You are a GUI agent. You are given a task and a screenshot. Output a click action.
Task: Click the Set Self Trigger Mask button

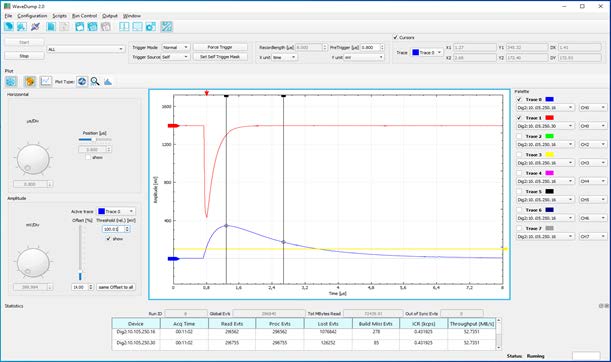[220, 57]
